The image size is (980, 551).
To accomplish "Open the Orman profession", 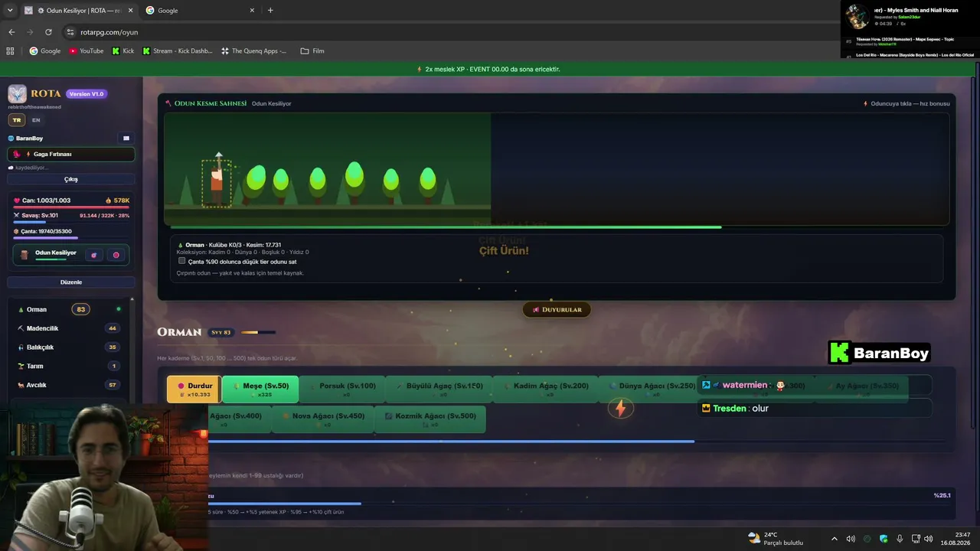I will [x=70, y=309].
